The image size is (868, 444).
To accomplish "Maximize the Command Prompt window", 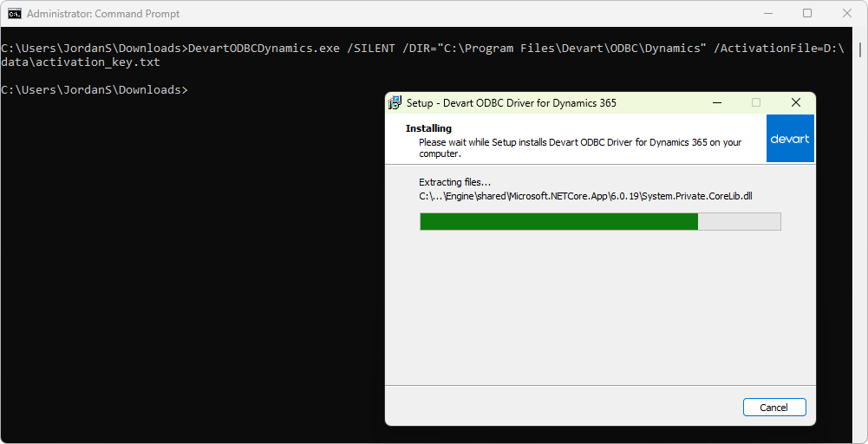I will pyautogui.click(x=807, y=13).
